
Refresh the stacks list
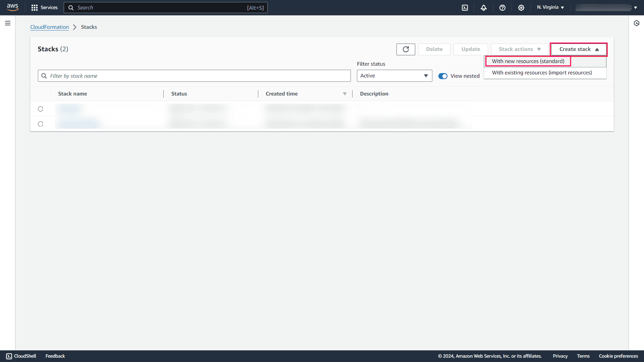point(406,49)
